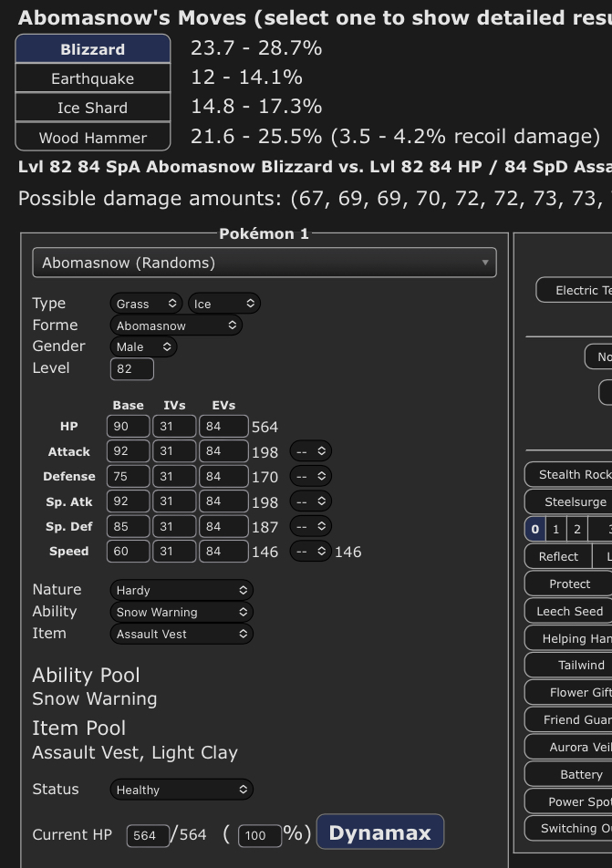Expand the Forme dropdown
The image size is (612, 868).
176,325
